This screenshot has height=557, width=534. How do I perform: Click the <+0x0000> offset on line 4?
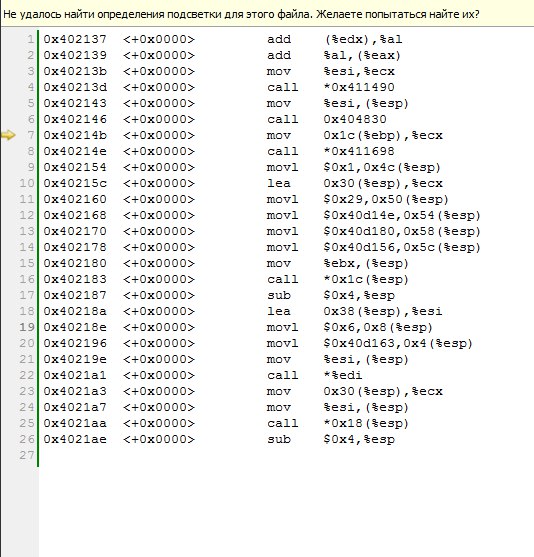(x=159, y=87)
